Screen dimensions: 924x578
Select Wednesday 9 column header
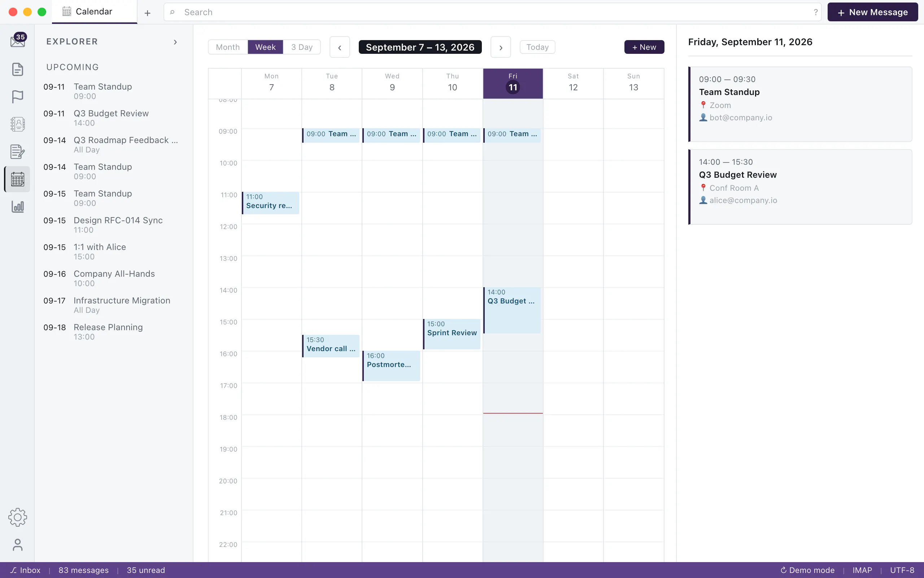392,83
